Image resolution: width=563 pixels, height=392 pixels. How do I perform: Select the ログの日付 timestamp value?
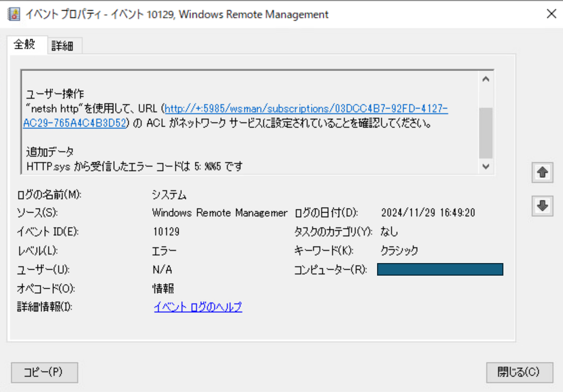(x=428, y=213)
